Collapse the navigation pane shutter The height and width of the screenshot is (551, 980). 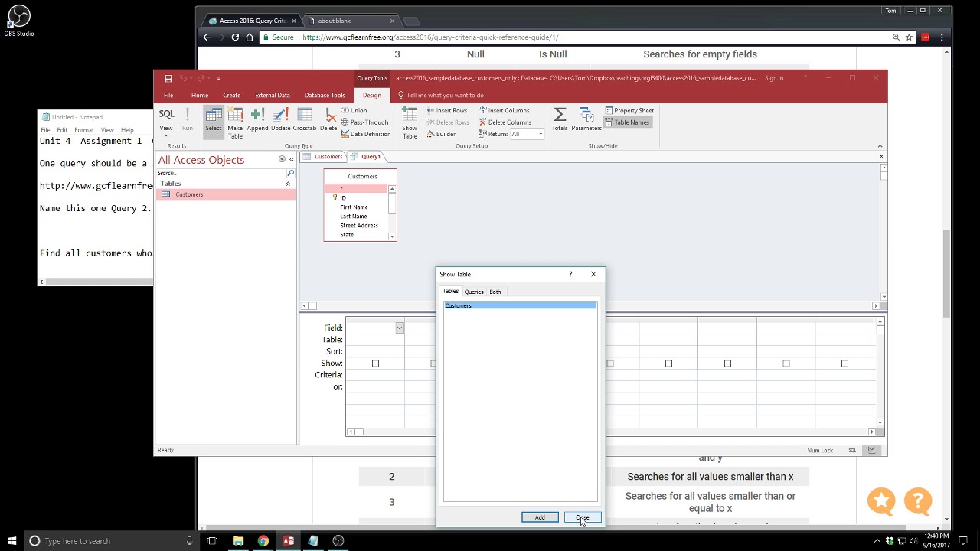(291, 159)
